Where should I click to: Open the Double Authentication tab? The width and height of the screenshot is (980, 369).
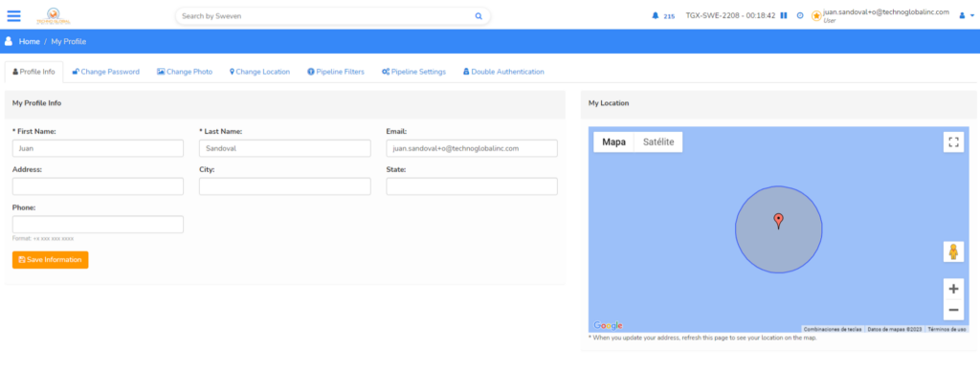pyautogui.click(x=503, y=72)
